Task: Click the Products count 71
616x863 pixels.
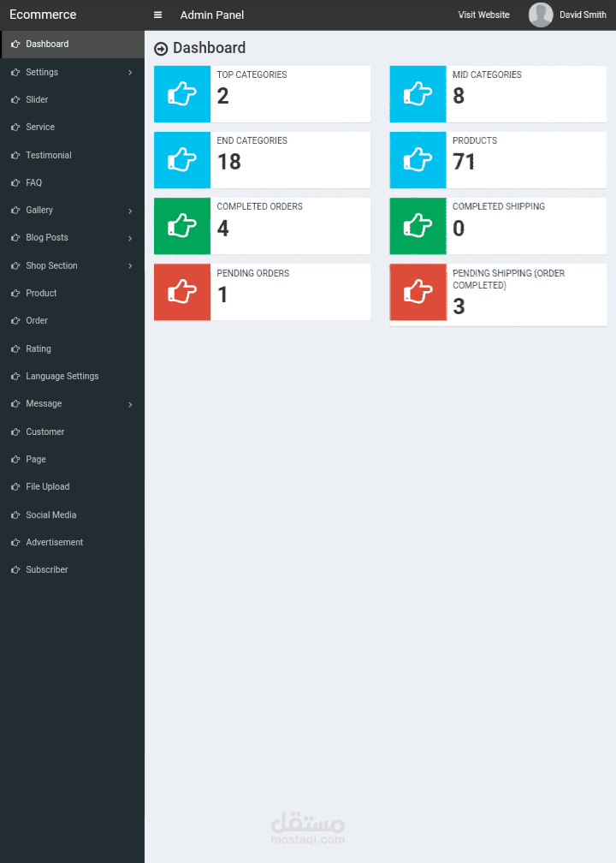Action: (x=464, y=162)
